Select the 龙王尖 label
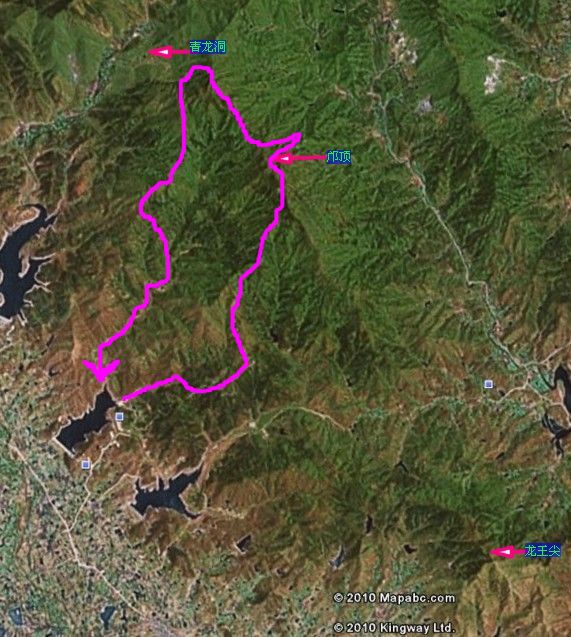The image size is (571, 637). (x=542, y=550)
